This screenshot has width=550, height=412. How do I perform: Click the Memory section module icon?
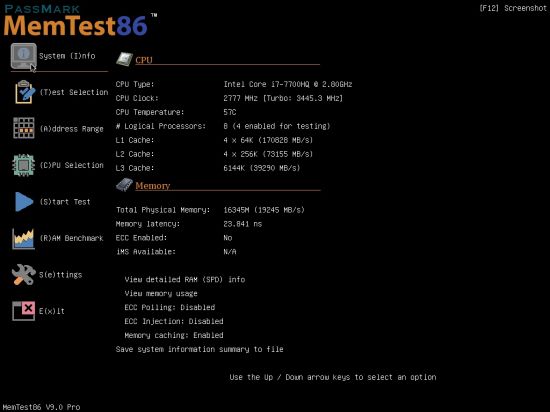coord(124,185)
